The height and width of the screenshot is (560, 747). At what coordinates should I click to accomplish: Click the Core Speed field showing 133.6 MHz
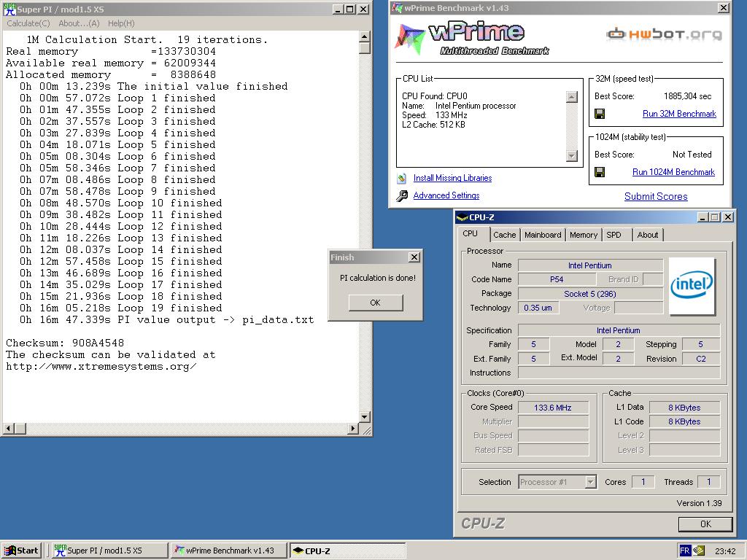point(553,408)
